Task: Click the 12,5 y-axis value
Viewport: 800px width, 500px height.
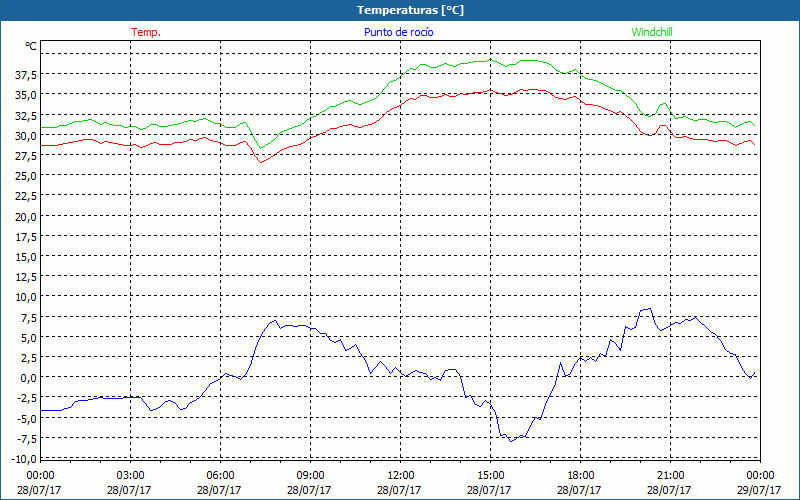Action: pos(26,277)
